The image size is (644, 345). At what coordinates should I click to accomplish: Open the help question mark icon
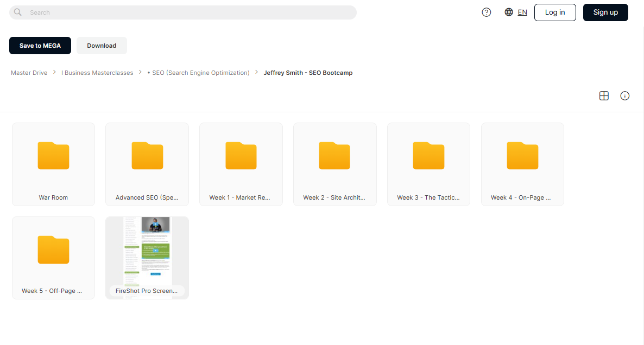[x=487, y=12]
